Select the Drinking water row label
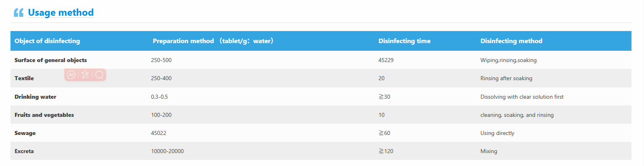 (x=35, y=97)
